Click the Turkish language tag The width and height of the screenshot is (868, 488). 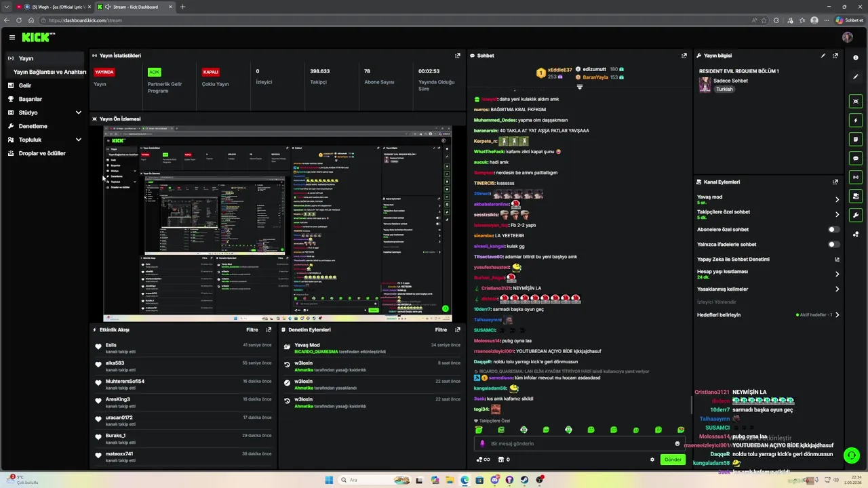[724, 89]
